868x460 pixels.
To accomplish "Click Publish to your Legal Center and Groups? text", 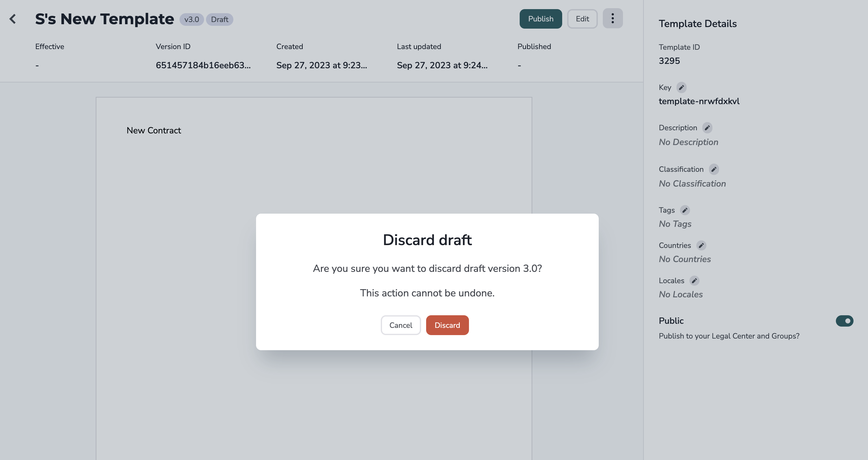I will point(729,336).
